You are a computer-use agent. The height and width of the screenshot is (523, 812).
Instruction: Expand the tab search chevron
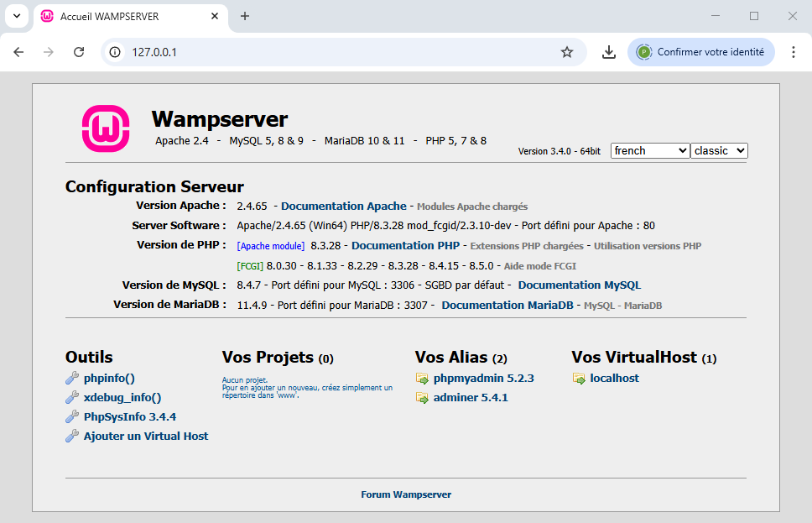(x=16, y=16)
